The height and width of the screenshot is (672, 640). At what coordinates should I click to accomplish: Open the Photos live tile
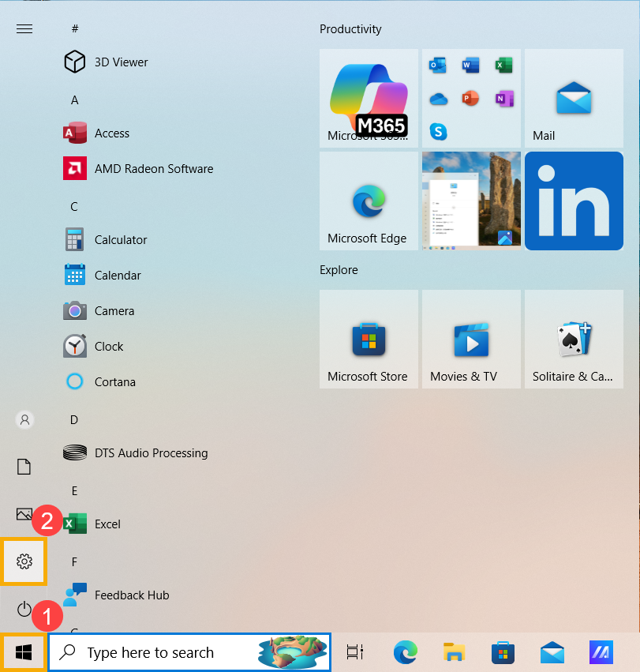coord(471,201)
